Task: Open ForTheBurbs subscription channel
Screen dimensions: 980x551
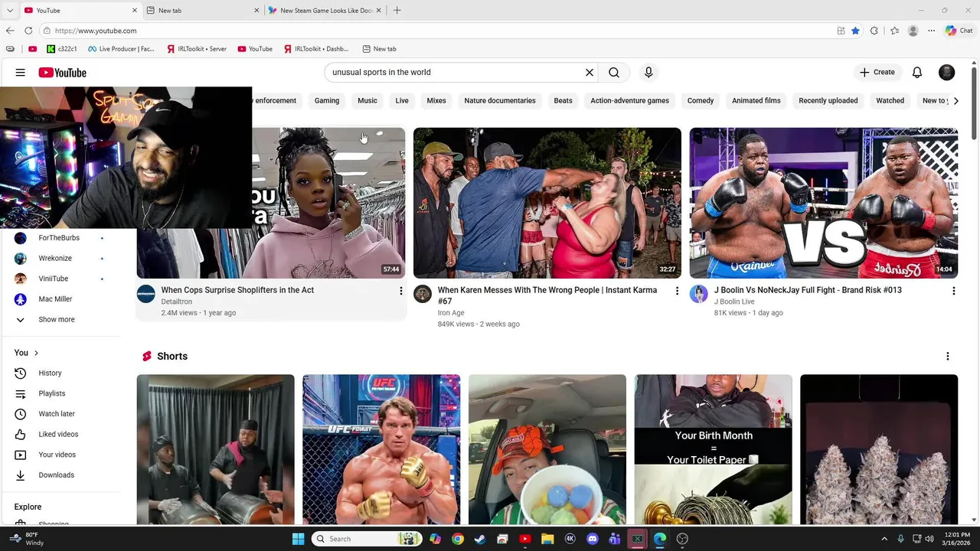Action: pyautogui.click(x=59, y=238)
